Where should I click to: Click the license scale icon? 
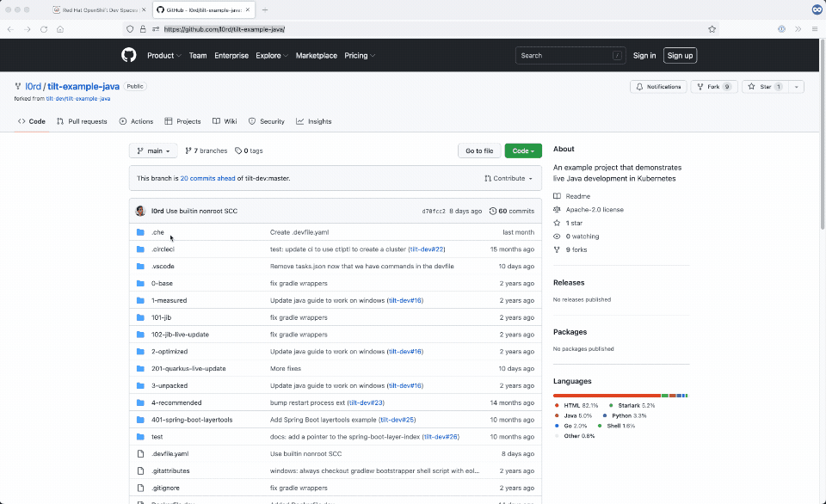557,210
